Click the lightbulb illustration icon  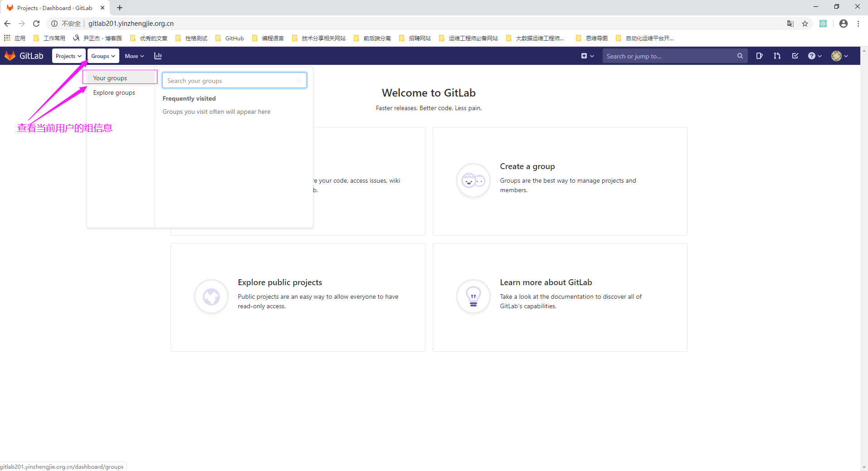(x=473, y=296)
